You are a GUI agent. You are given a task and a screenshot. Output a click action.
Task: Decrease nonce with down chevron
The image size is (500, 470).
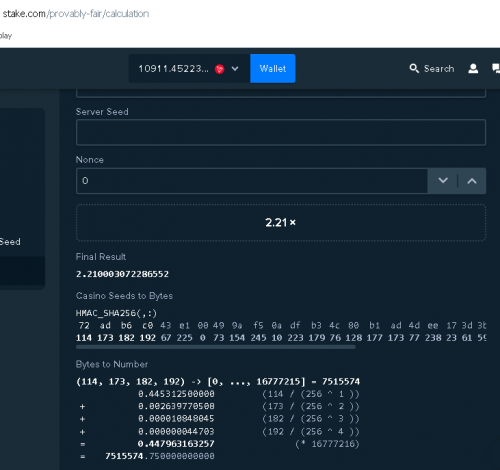tap(443, 181)
